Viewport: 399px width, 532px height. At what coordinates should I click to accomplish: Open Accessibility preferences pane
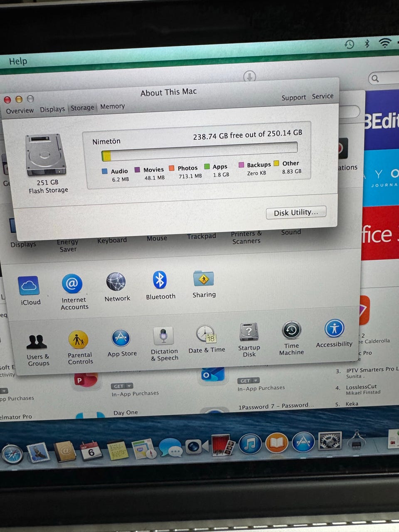click(334, 328)
